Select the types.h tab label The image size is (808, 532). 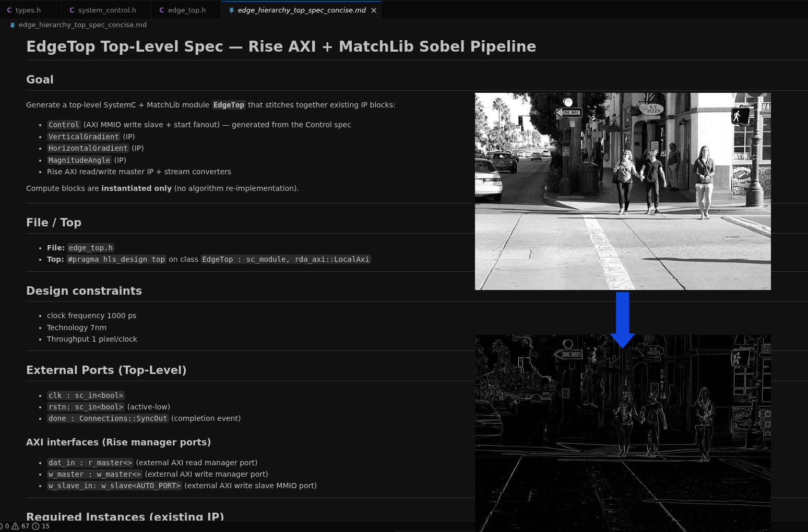(x=28, y=10)
